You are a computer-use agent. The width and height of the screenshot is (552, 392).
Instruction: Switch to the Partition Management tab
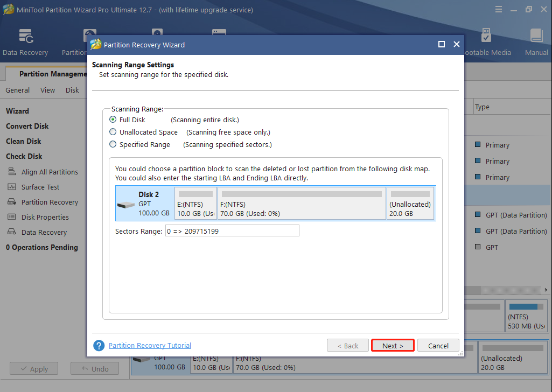click(x=47, y=74)
